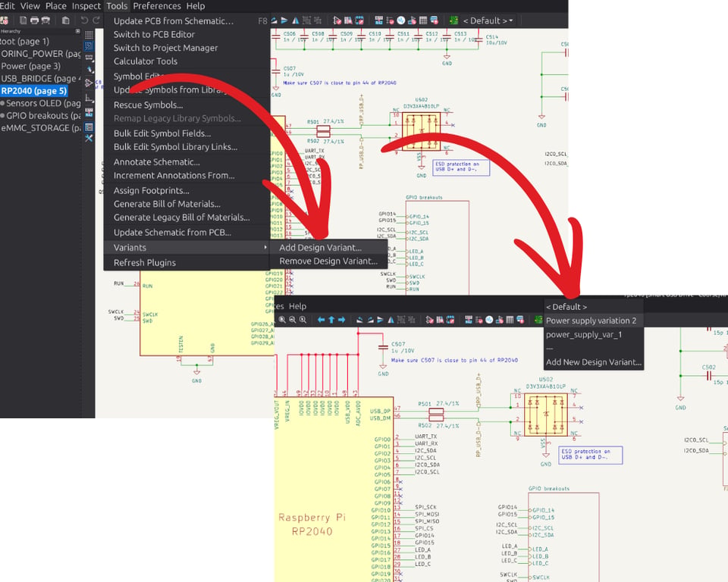Expand Variants submenu arrow in Tools menu
Screen dimensions: 728x582
coord(265,247)
